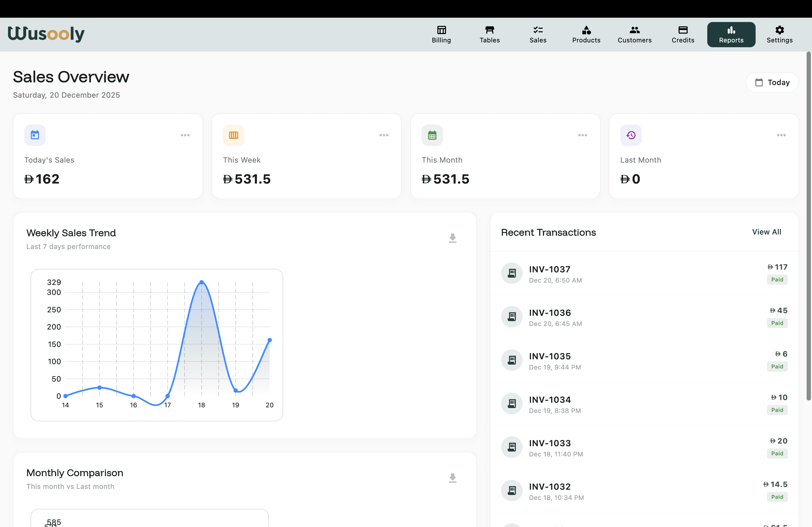
Task: Go to the Tables section
Action: click(489, 34)
